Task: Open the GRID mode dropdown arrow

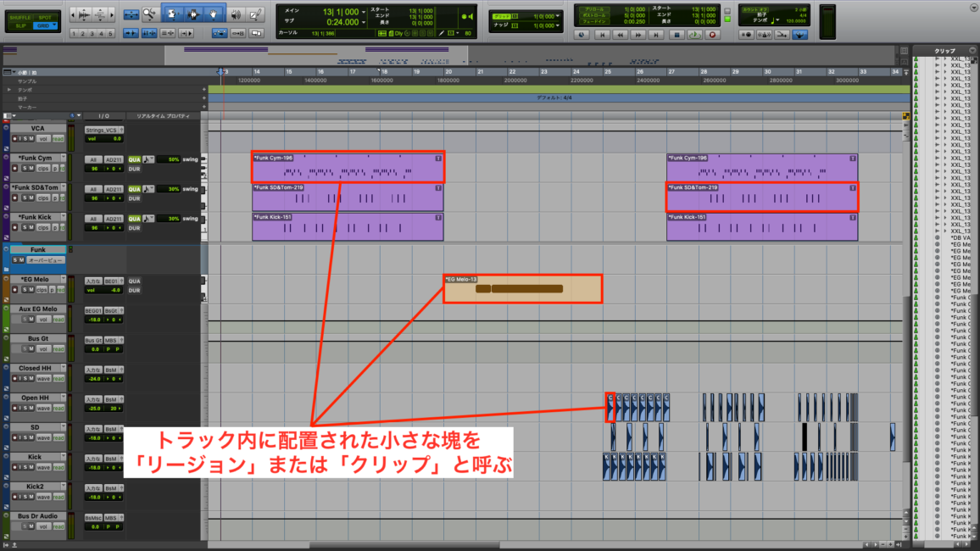Action: 54,25
